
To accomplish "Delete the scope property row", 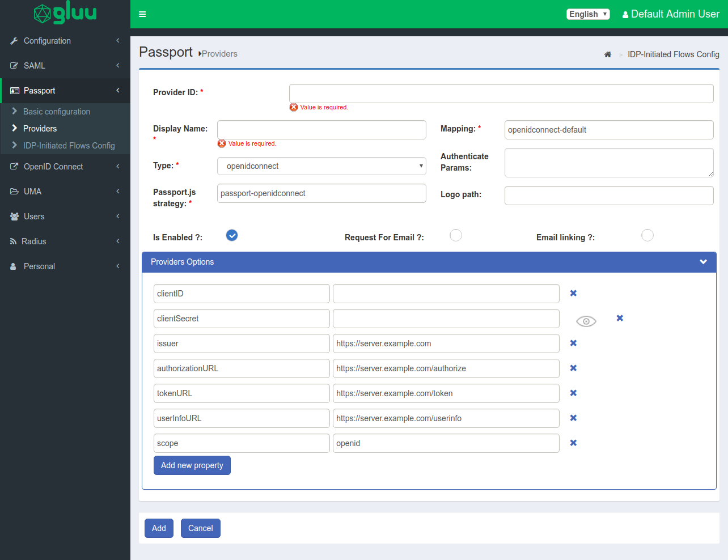I will [573, 443].
